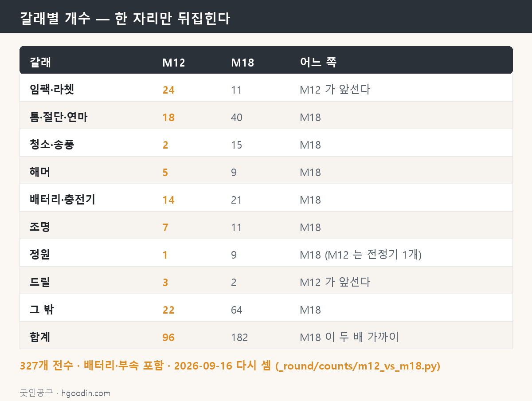The width and height of the screenshot is (532, 401).
Task: Click M12 value 2 in 청소·송풍 row
Action: pyautogui.click(x=165, y=145)
